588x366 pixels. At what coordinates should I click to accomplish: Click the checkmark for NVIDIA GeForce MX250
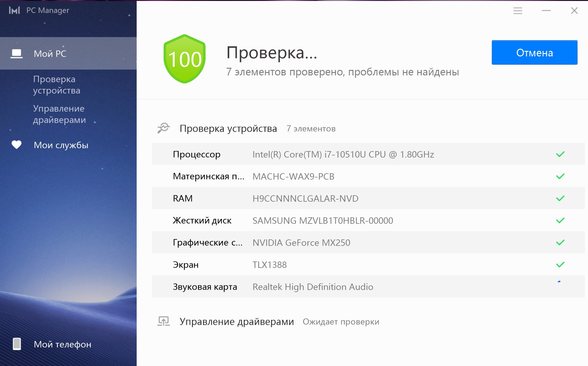pyautogui.click(x=560, y=242)
